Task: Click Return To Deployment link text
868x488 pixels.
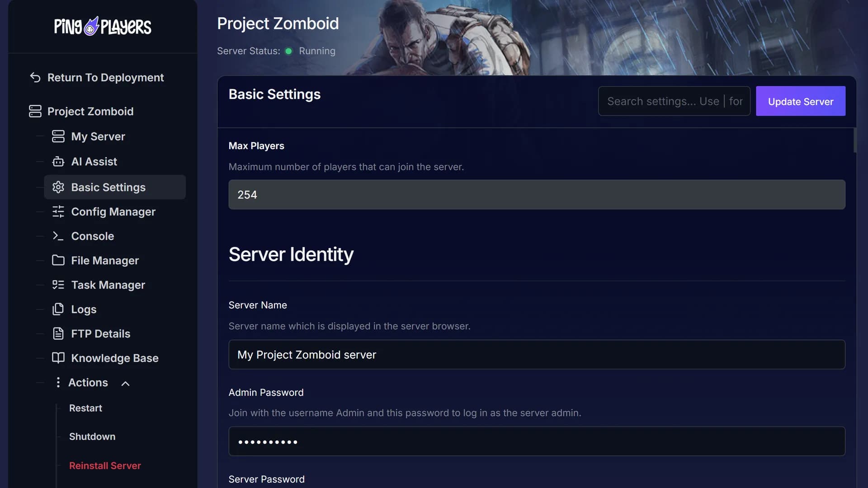Action: [105, 78]
